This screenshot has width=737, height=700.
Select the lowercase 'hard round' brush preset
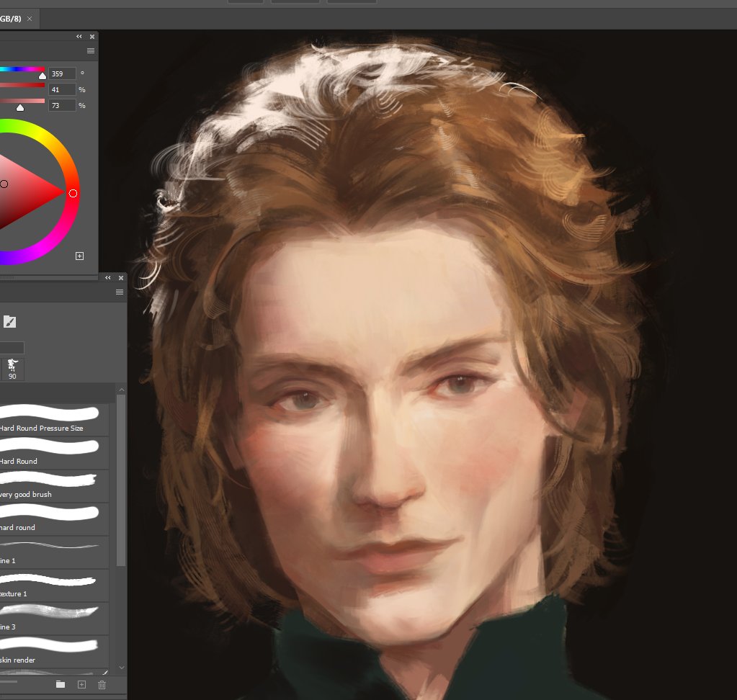click(x=54, y=519)
